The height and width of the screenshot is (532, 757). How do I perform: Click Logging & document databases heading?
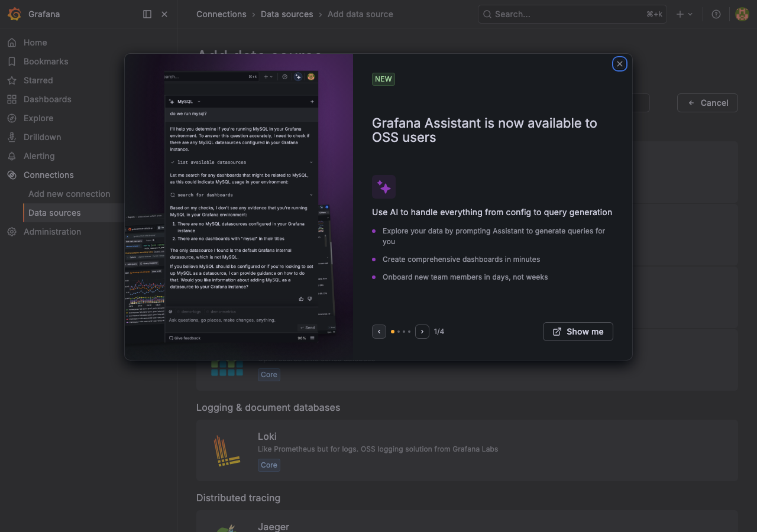[x=268, y=407]
